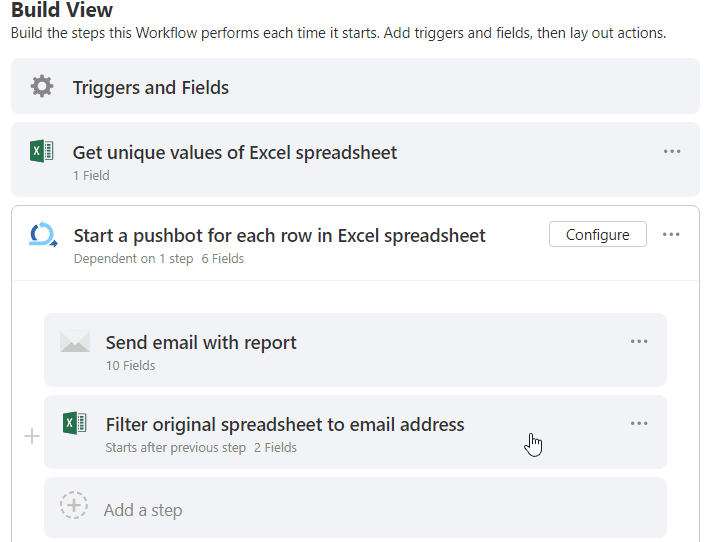707x542 pixels.
Task: Click the dashed circle plus icon for Add a step
Action: pyautogui.click(x=74, y=505)
